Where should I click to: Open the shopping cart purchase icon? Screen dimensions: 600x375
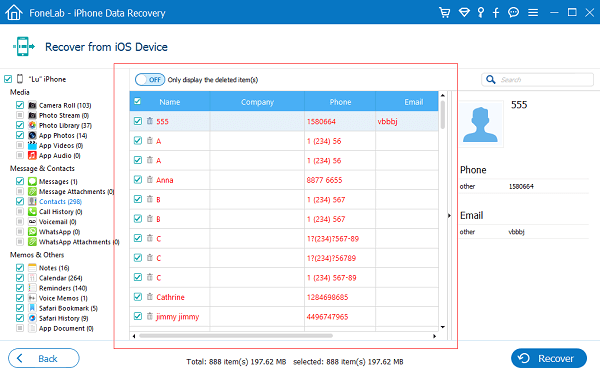[x=444, y=13]
